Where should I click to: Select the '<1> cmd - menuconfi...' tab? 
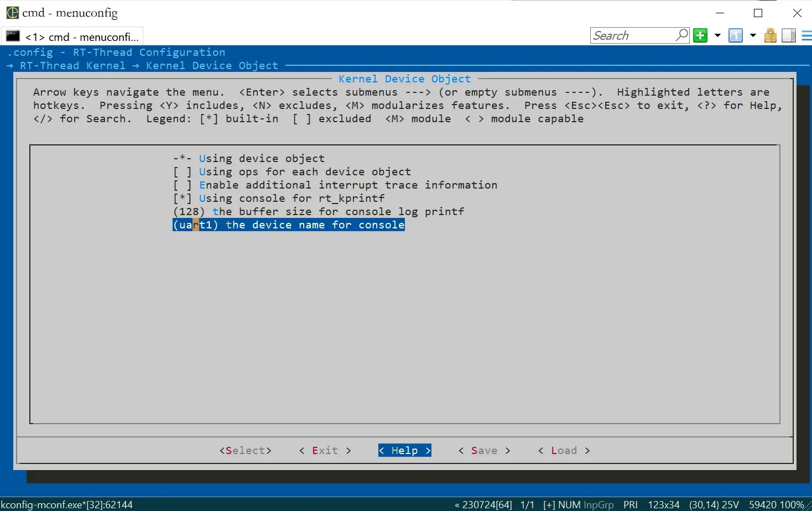click(x=72, y=36)
